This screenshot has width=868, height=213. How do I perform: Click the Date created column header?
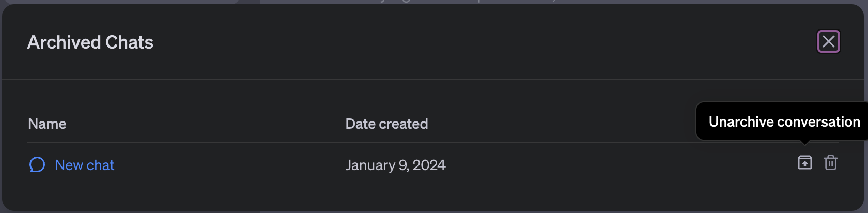pyautogui.click(x=386, y=124)
